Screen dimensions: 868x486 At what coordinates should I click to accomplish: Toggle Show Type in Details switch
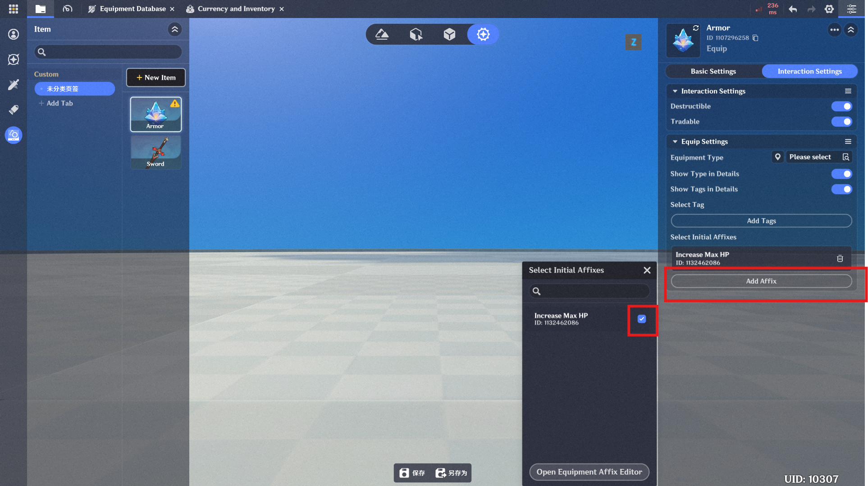[841, 174]
